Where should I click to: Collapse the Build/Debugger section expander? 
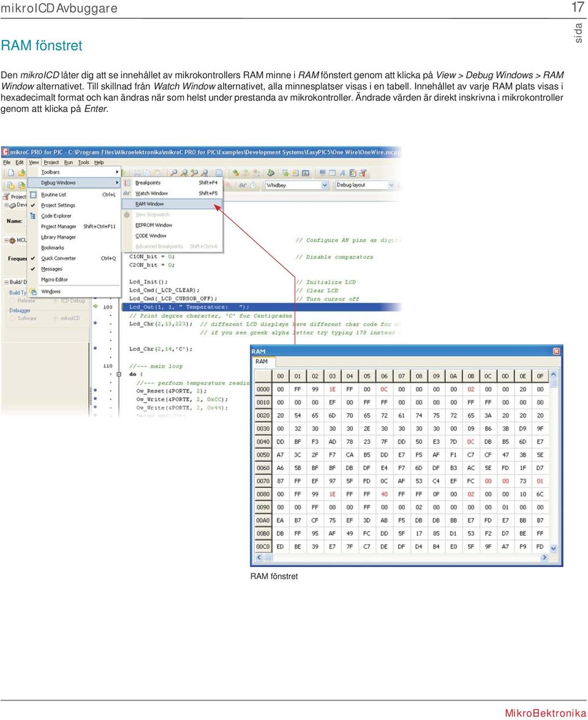pyautogui.click(x=6, y=282)
